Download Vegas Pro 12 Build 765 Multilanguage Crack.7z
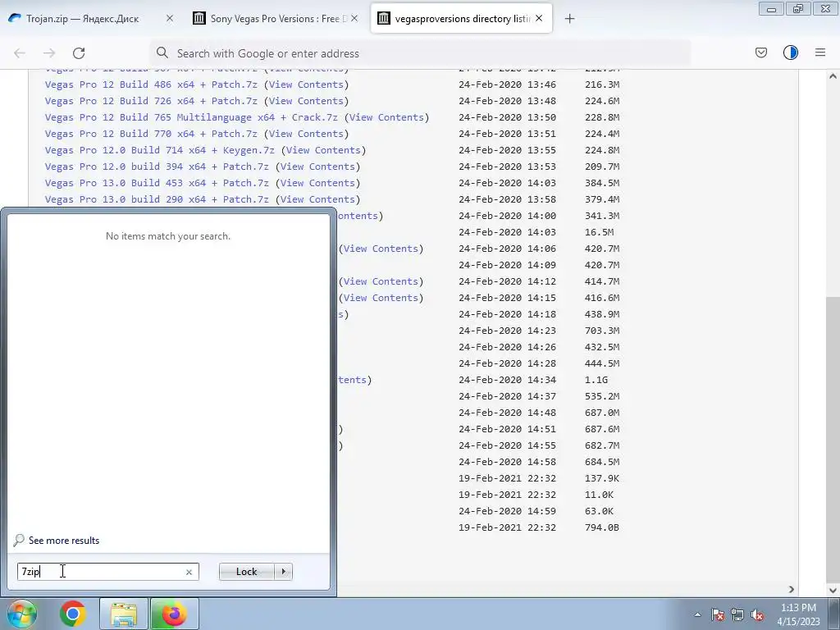This screenshot has height=630, width=840. (x=191, y=117)
